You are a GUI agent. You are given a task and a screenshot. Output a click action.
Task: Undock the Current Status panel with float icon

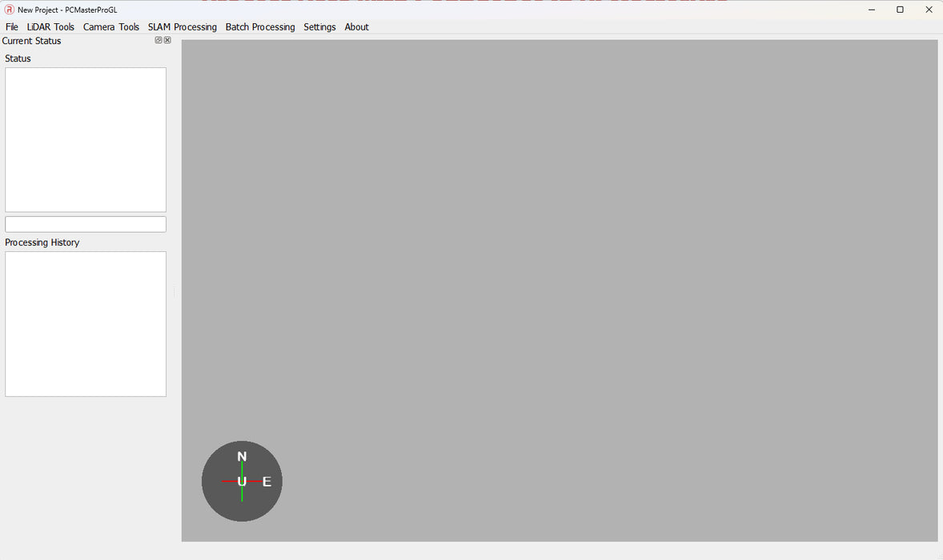coord(159,40)
